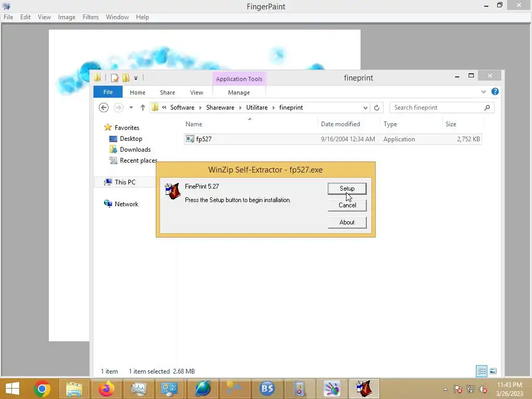Open the File tab in Explorer ribbon
The image size is (532, 399).
pos(108,92)
